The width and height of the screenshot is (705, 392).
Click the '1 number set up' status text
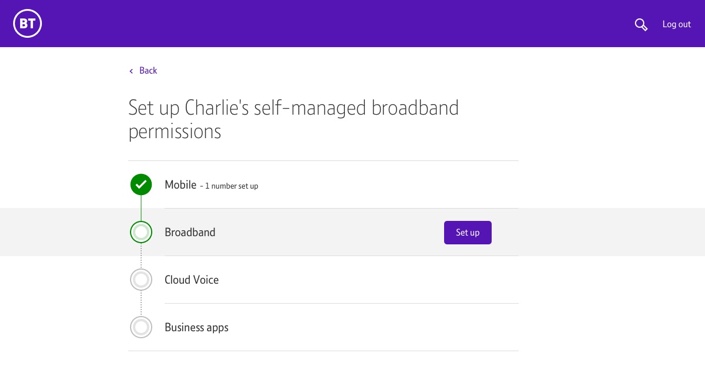[232, 186]
